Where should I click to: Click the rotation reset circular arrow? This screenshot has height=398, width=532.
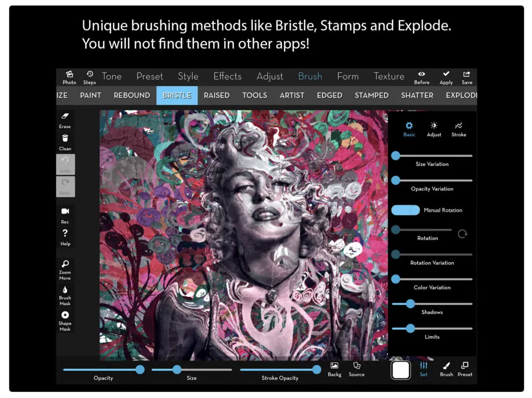click(462, 234)
